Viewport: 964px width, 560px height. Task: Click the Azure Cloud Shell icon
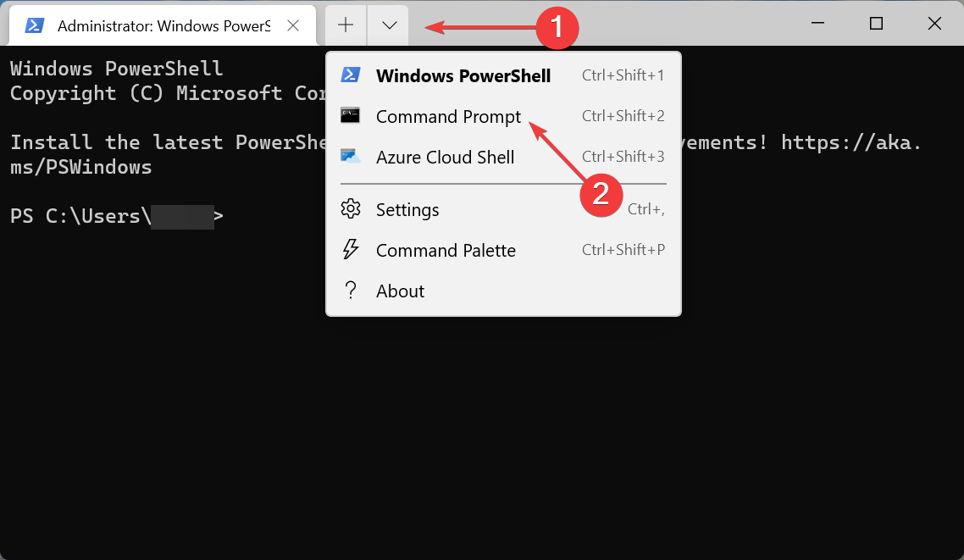(351, 156)
